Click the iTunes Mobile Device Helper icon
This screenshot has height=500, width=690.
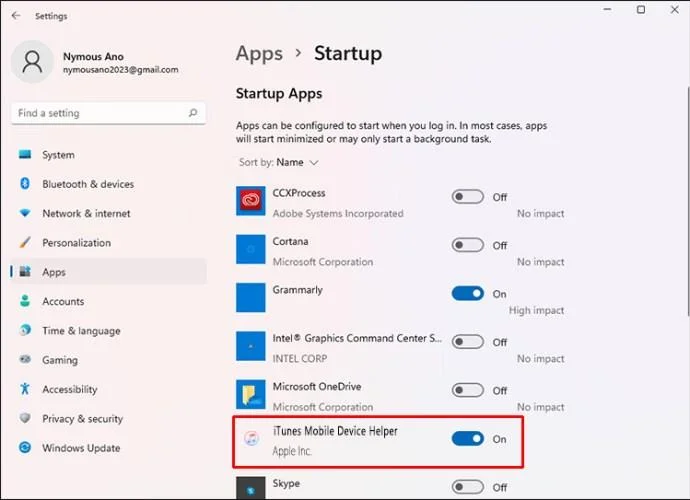(x=251, y=438)
